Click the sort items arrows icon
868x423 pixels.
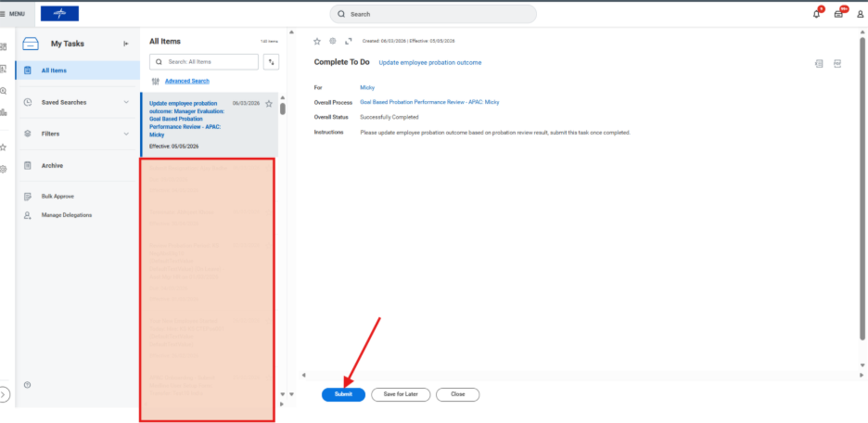click(x=271, y=62)
